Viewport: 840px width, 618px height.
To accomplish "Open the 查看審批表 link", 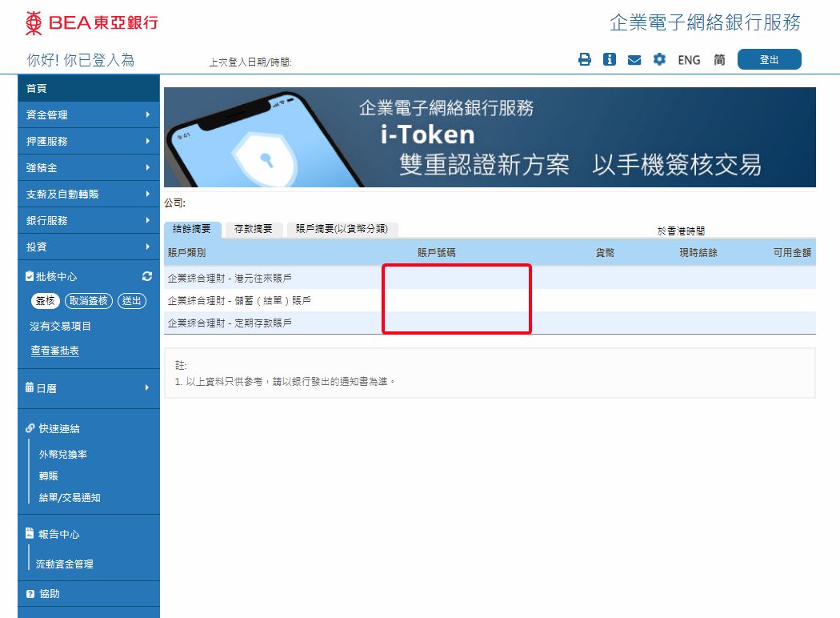I will tap(55, 351).
